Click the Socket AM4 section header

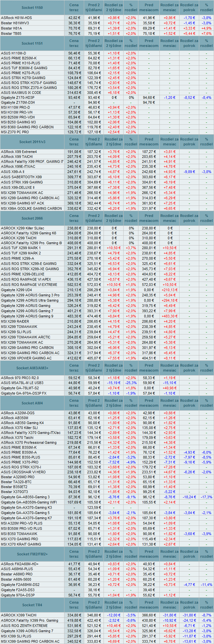32,403
